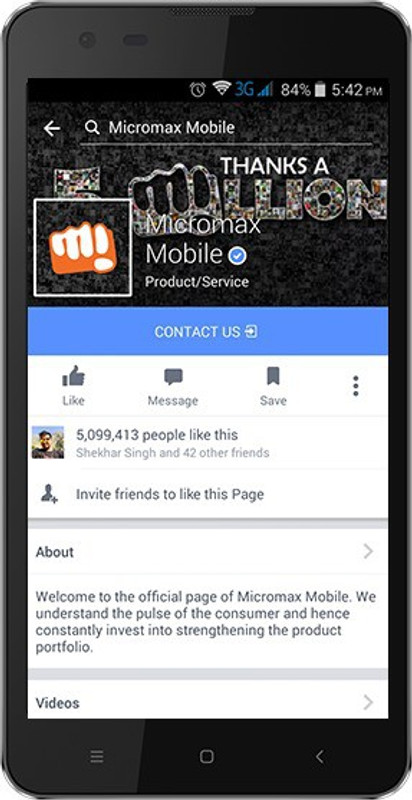Click the CONTACT US button
412x800 pixels.
coord(208,331)
